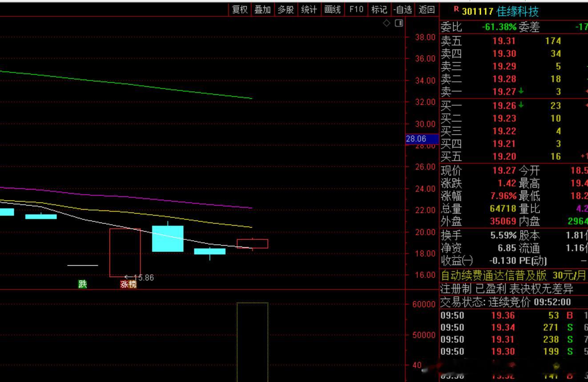Click the 卖五 volume 174
The image size is (588, 382).
point(553,41)
